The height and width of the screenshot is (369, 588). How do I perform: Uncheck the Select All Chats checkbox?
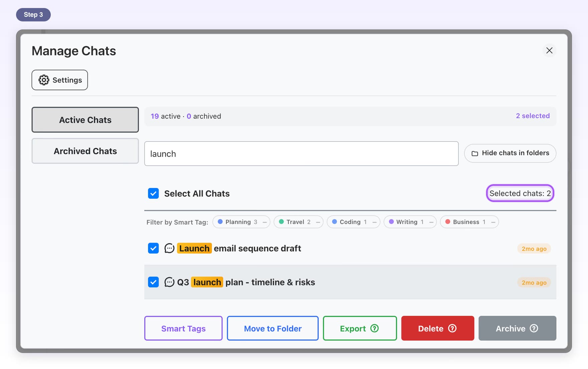pyautogui.click(x=153, y=193)
